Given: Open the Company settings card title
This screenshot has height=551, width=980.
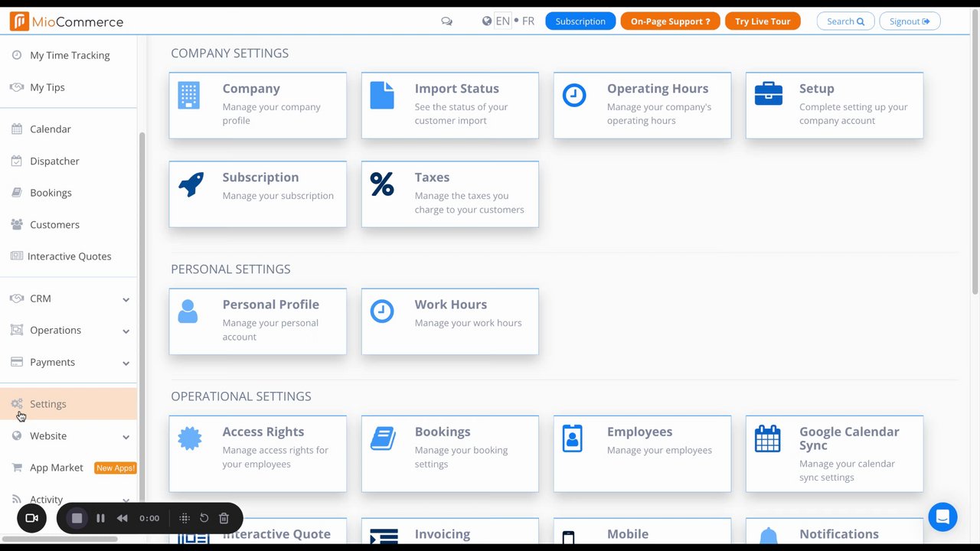Looking at the screenshot, I should coord(251,89).
